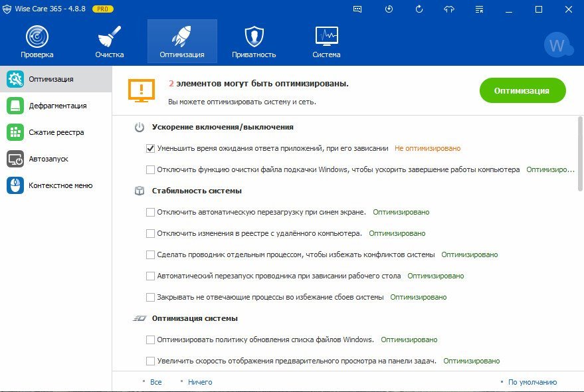Click the Оптимизация системы heading

pyautogui.click(x=195, y=318)
